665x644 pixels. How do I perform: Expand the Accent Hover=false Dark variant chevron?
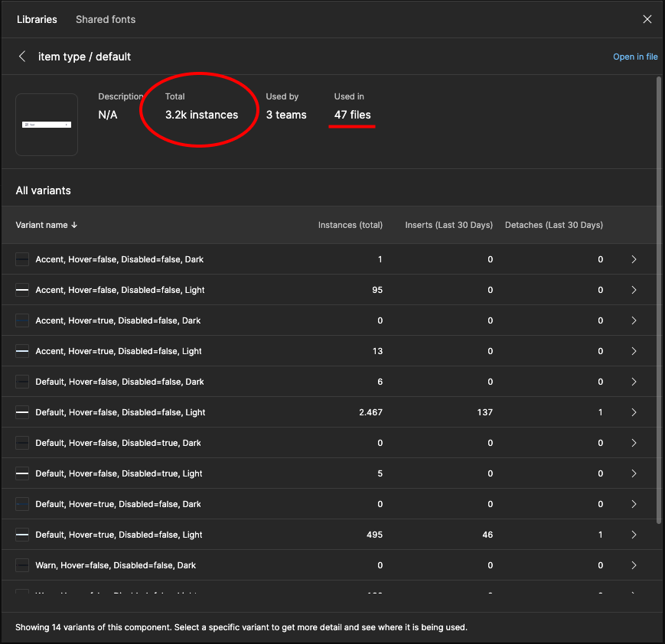634,259
